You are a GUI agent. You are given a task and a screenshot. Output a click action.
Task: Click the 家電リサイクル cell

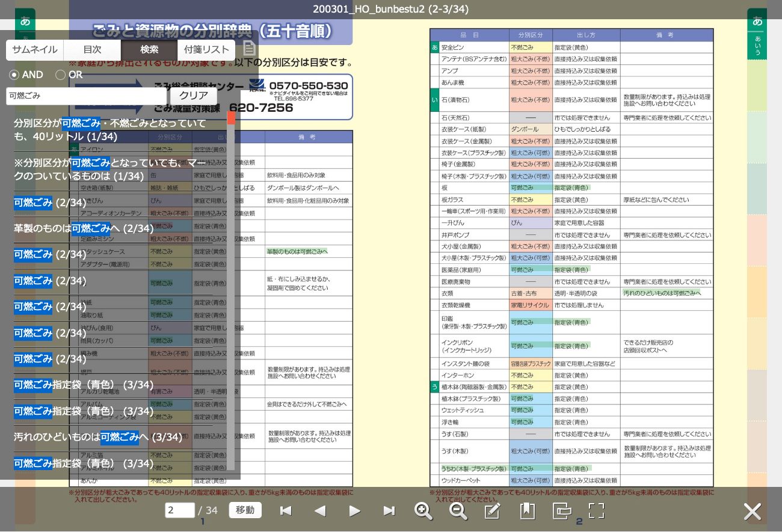(531, 305)
